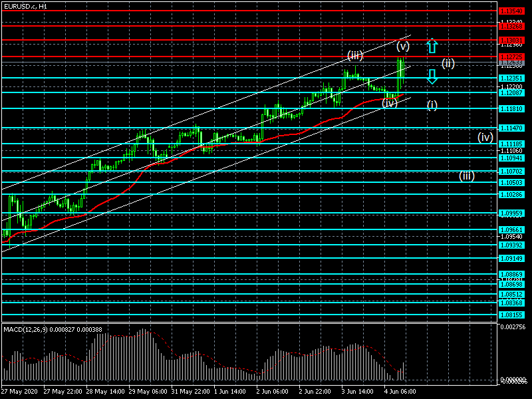The height and width of the screenshot is (399, 532).
Task: Click the (iv) label near the 1.11470 line
Action: coord(485,137)
